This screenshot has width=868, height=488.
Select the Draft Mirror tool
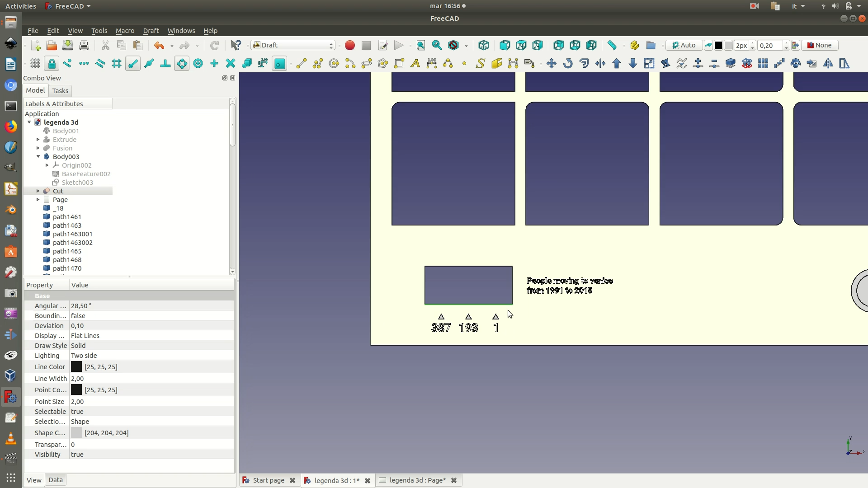pyautogui.click(x=828, y=63)
